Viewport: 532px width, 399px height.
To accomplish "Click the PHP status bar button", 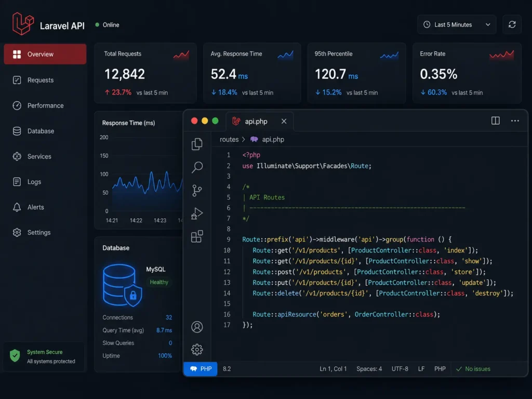I will tap(201, 369).
